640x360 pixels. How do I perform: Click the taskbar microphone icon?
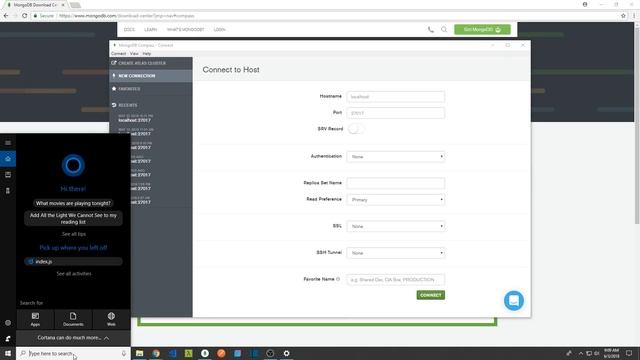coord(124,353)
